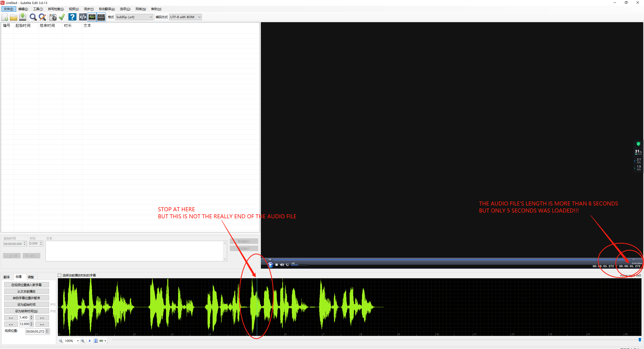
Task: Open the Find dialog
Action: click(33, 17)
